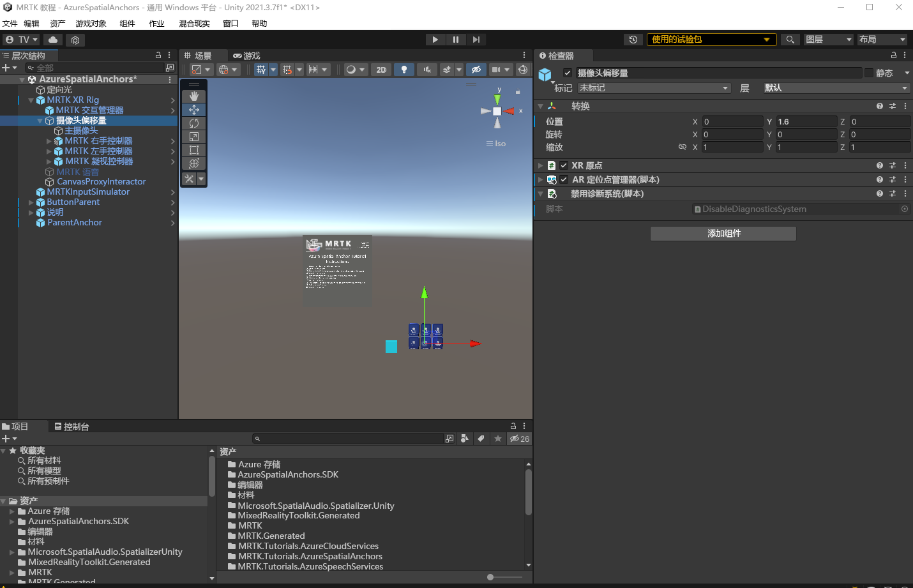913x588 pixels.
Task: Toggle hidden packages count 26
Action: point(520,439)
